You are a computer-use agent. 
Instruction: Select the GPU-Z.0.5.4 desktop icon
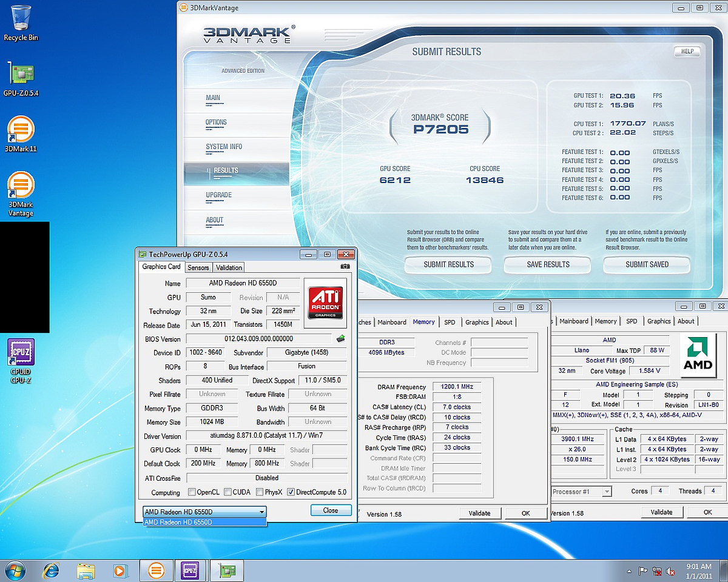(21, 79)
